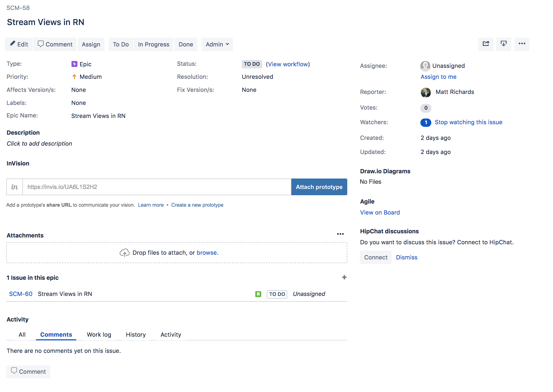
Task: Open the Attachments options ellipsis
Action: point(340,234)
